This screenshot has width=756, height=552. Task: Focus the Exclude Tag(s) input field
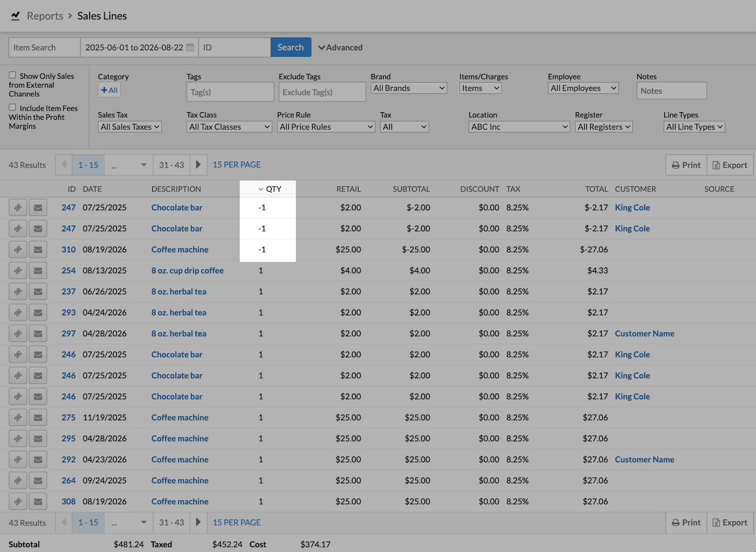pyautogui.click(x=322, y=92)
